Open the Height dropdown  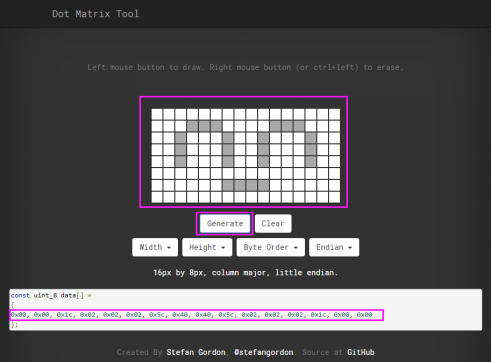207,247
